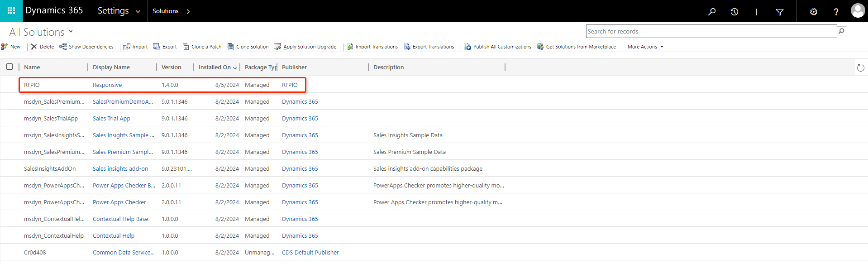Open Sales Premium Sampl... link
868x264 pixels.
click(123, 152)
